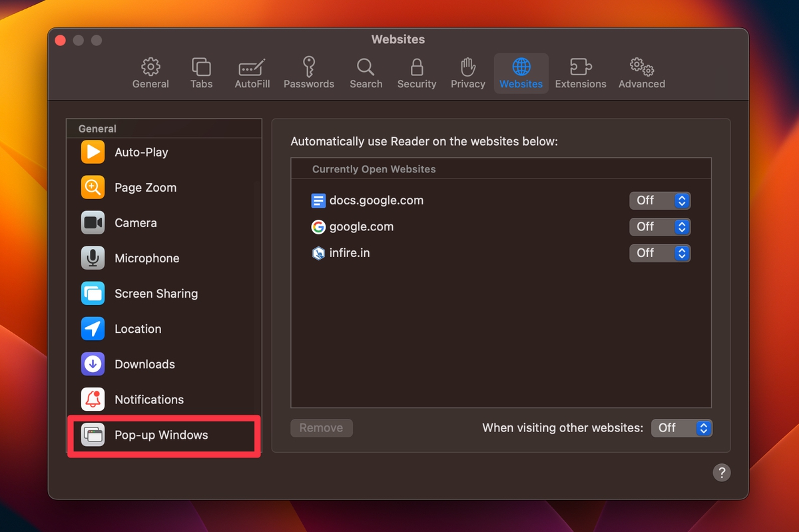Open the Reader dropdown for docs.google.com
Image resolution: width=799 pixels, height=532 pixels.
click(x=660, y=200)
